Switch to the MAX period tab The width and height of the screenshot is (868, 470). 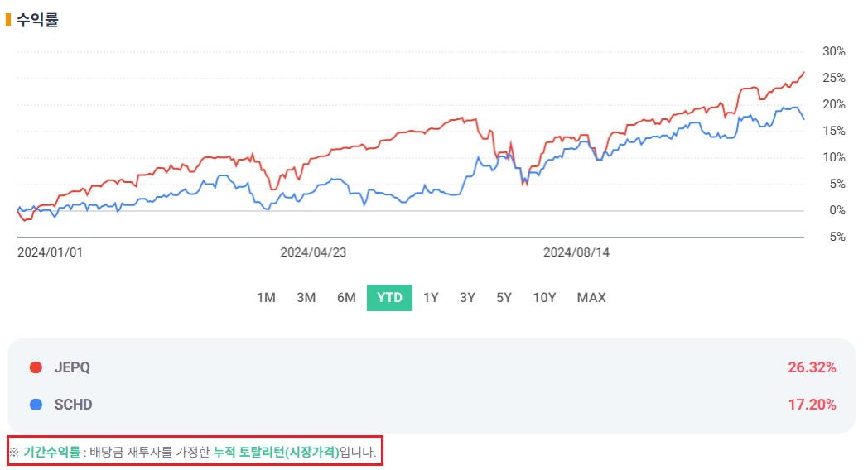(x=591, y=298)
